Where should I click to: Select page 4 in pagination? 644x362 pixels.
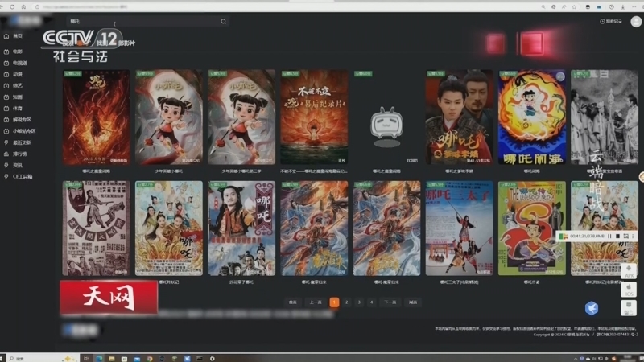371,302
